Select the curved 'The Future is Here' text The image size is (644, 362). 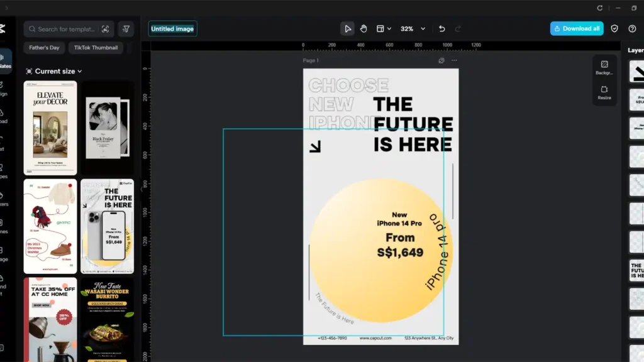(x=335, y=309)
